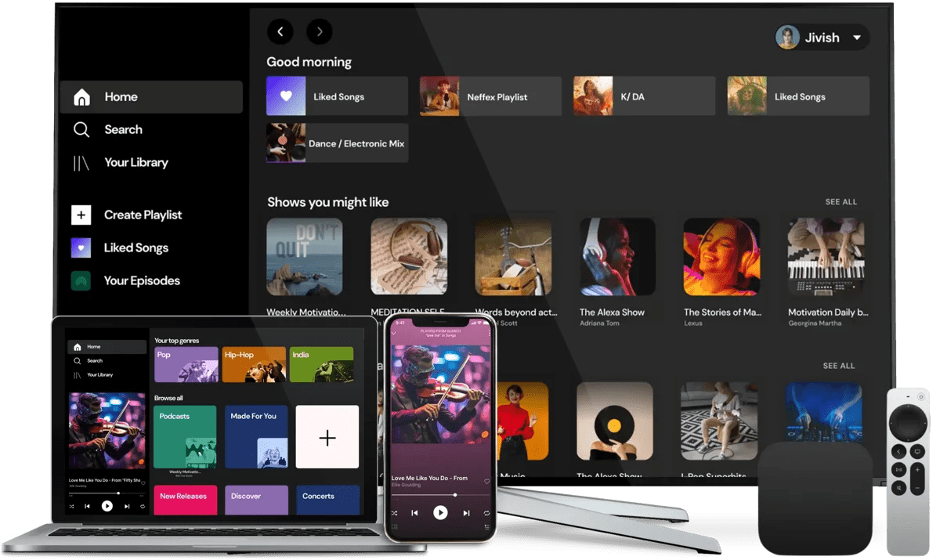Viewport: 940px width, 560px height.
Task: Open the vinyl record cover on TV
Action: [615, 421]
